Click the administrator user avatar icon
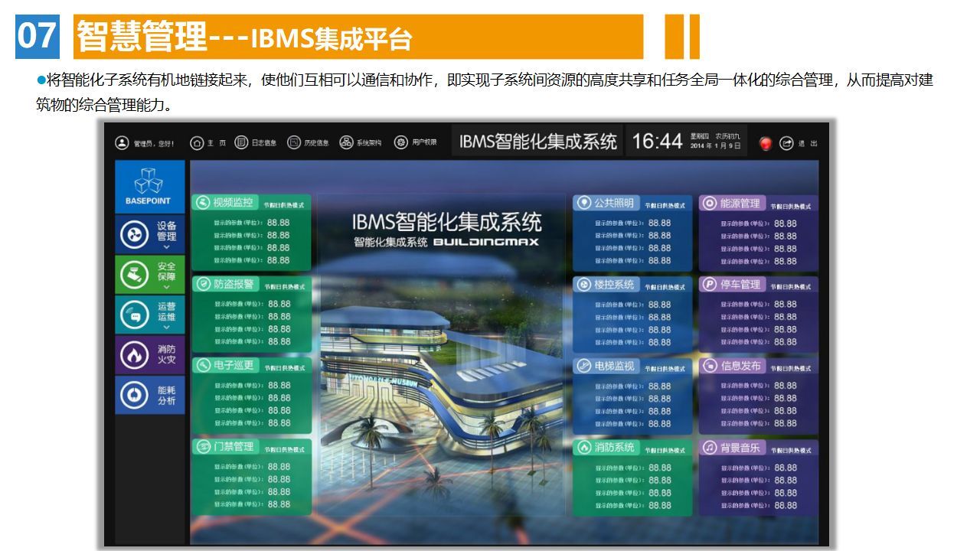The height and width of the screenshot is (551, 980). coord(122,143)
